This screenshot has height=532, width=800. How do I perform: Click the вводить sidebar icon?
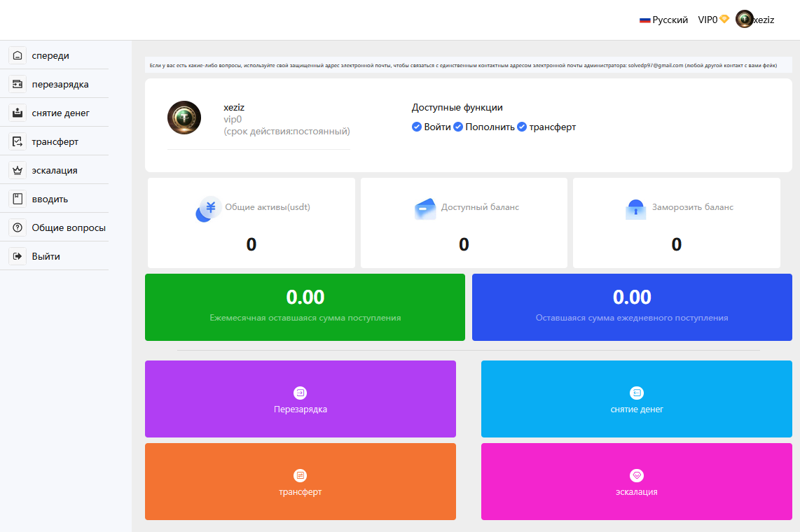point(18,199)
